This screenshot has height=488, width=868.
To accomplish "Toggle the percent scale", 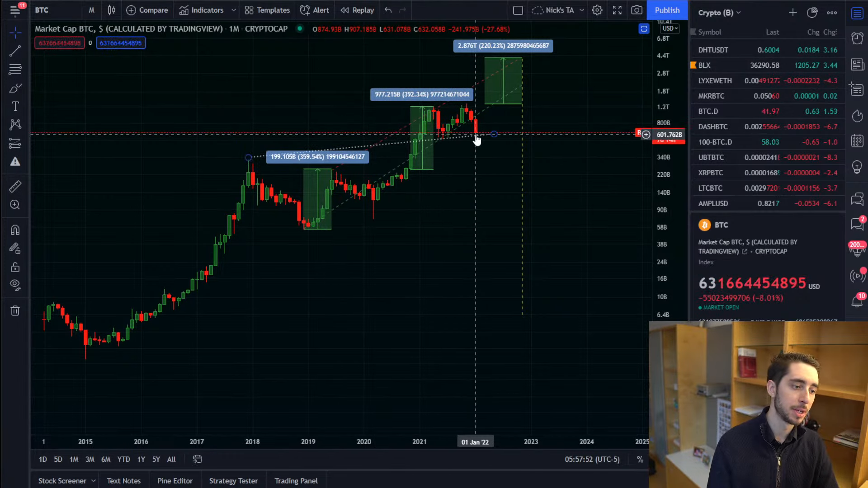I will (x=640, y=459).
